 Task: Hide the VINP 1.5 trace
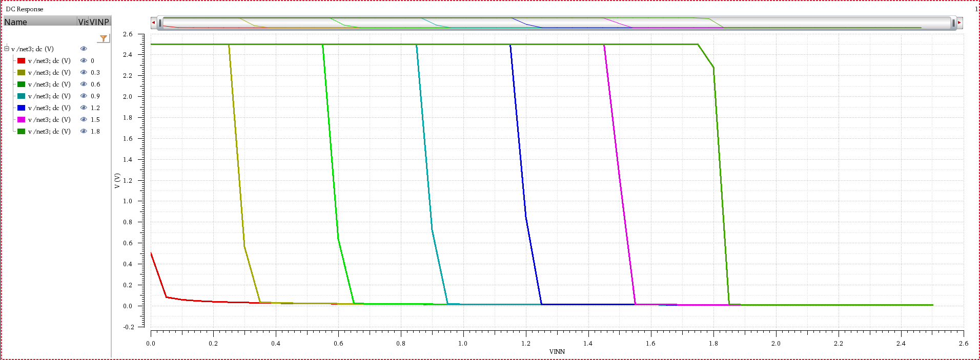pos(84,119)
